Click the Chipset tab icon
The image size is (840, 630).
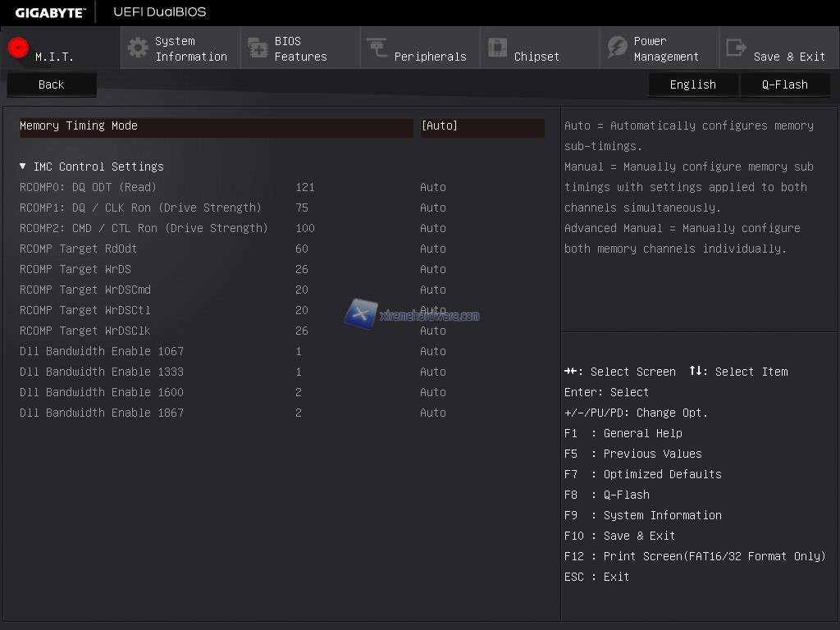click(x=497, y=48)
